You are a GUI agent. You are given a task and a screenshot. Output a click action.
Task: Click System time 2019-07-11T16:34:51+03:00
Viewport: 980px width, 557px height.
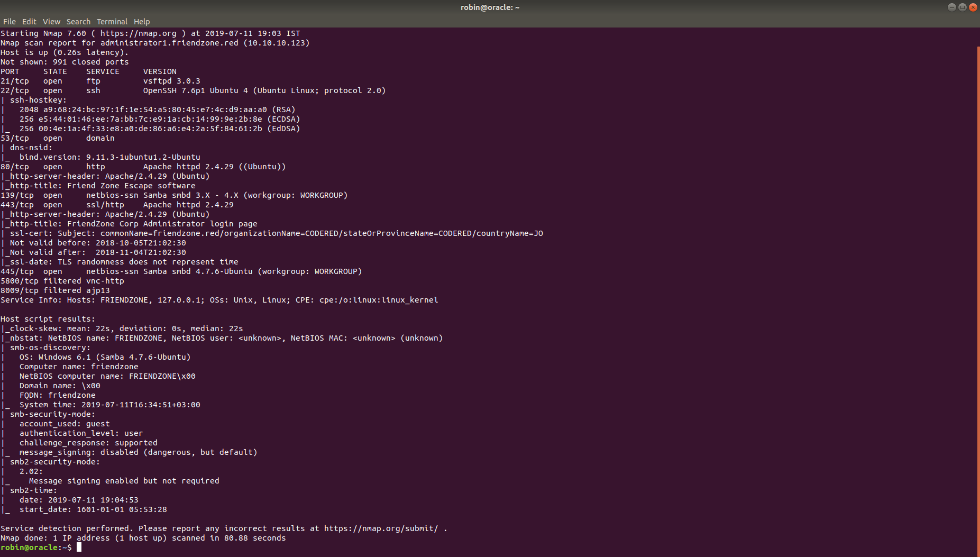point(141,405)
